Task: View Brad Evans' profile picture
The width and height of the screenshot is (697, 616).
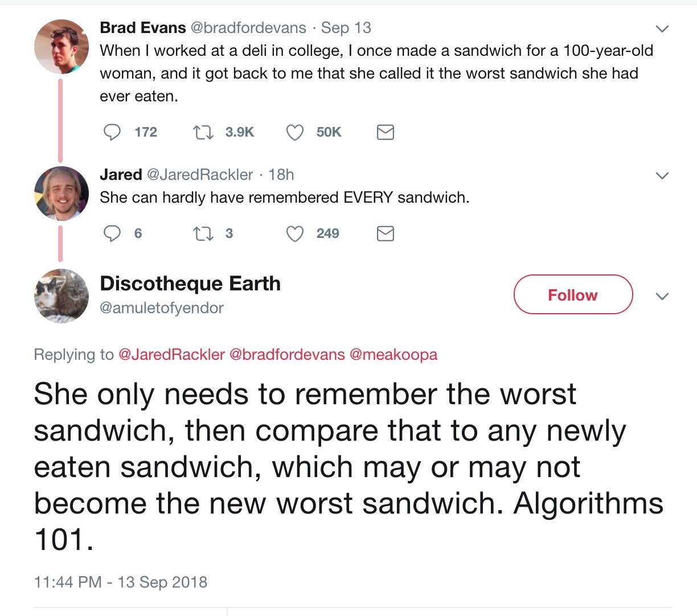Action: (x=61, y=47)
